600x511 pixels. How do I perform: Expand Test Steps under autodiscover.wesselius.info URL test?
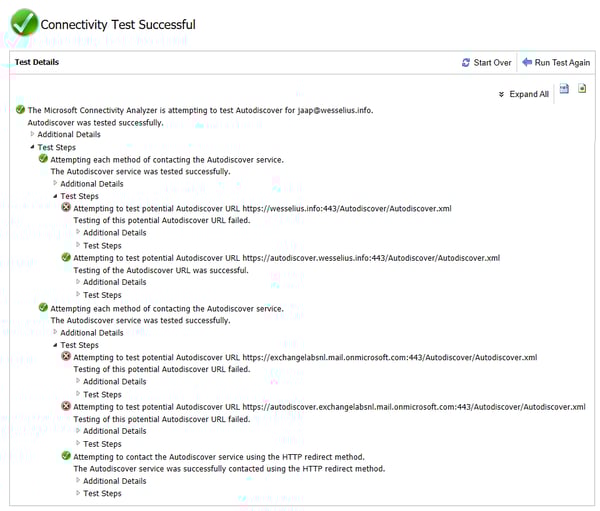(x=102, y=295)
